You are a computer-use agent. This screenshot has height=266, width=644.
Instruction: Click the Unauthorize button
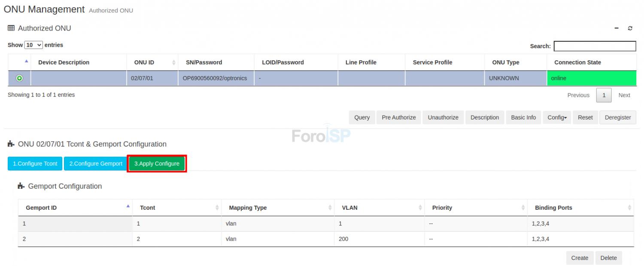443,117
